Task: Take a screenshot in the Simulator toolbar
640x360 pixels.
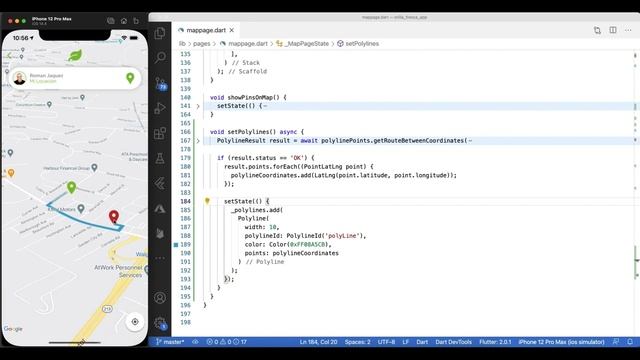Action: click(x=111, y=20)
